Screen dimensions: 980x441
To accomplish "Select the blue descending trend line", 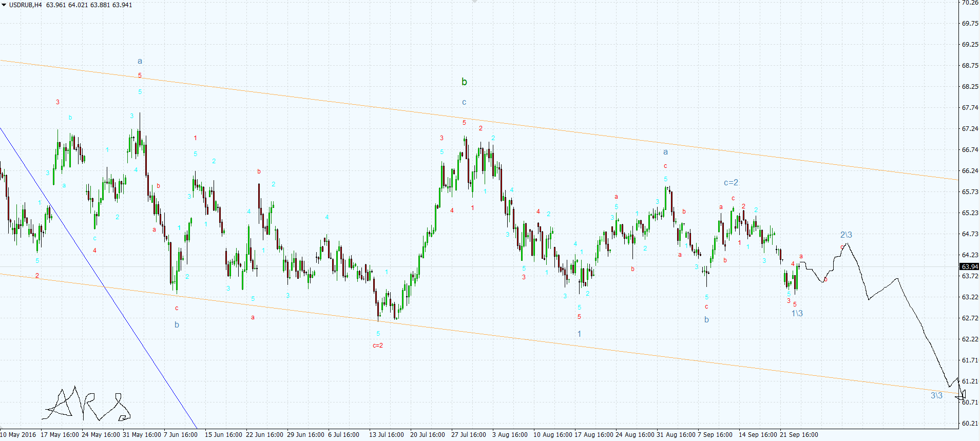I will click(x=99, y=277).
